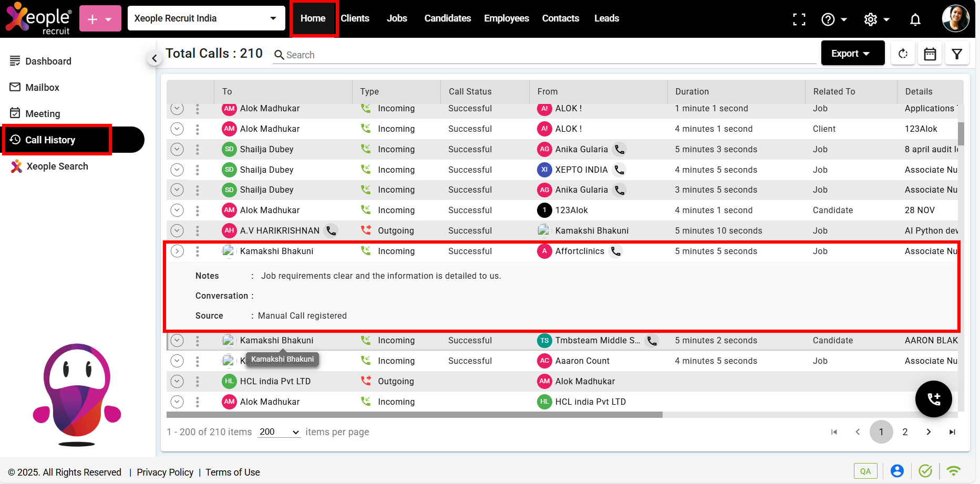Open the user profile avatar

[955, 19]
